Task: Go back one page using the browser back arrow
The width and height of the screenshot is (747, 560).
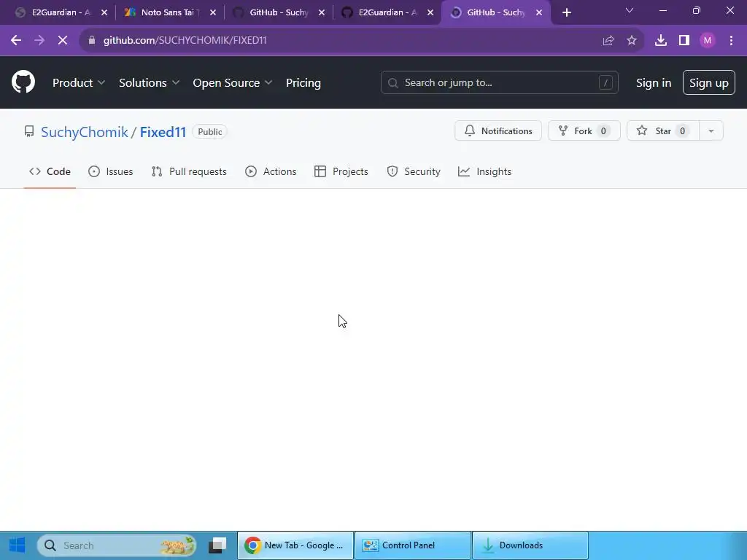Action: point(16,41)
